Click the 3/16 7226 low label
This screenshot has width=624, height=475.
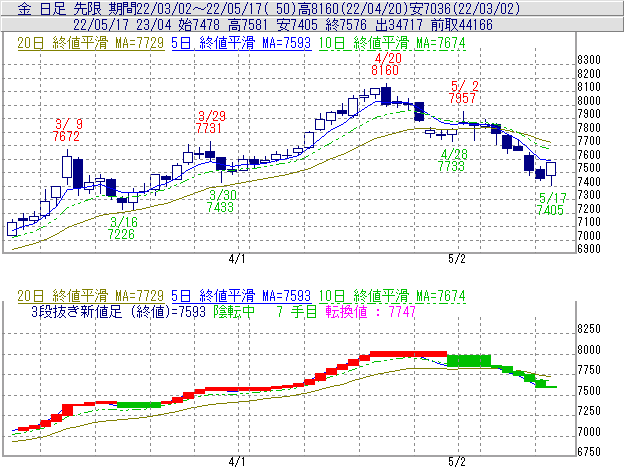[122, 228]
